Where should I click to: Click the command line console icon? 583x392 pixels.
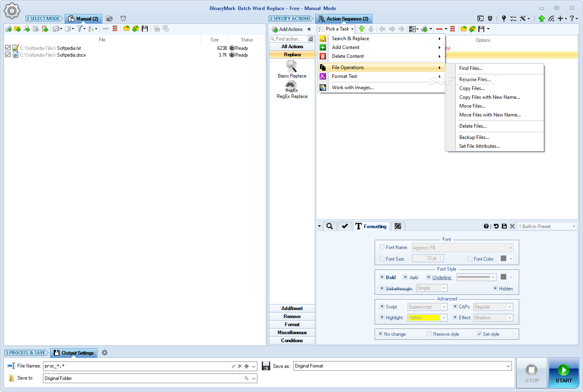(x=480, y=18)
